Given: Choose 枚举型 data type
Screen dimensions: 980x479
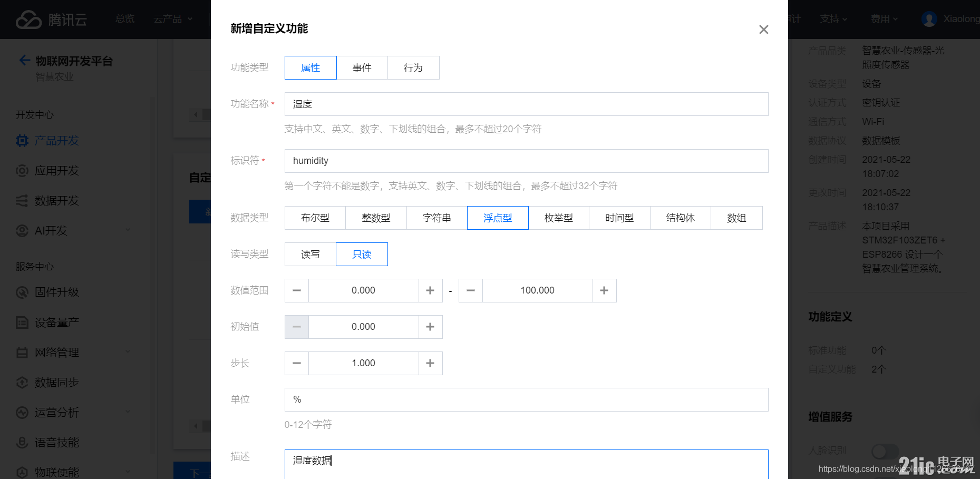Looking at the screenshot, I should click(x=559, y=218).
